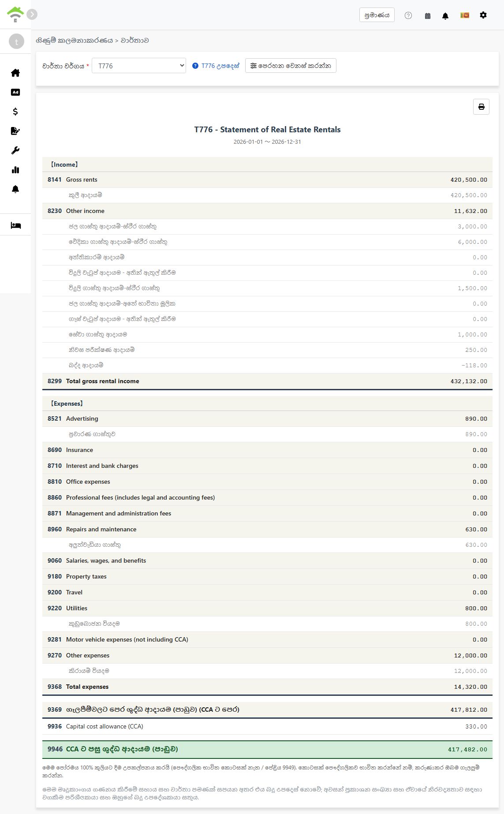Select 9060 Salaries, wages, and benefits

(x=267, y=560)
